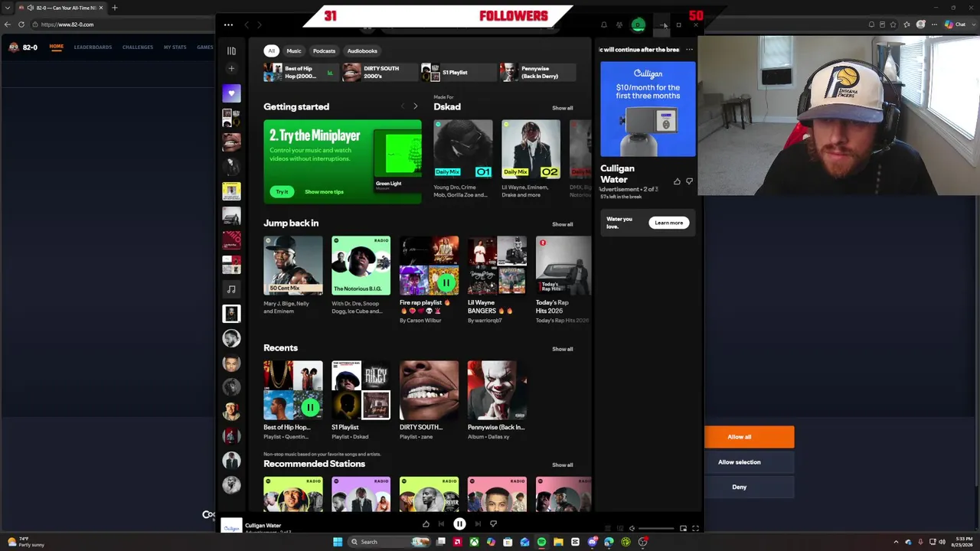Open Spotify Friend Activity icon
The image size is (980, 551).
coord(619,25)
